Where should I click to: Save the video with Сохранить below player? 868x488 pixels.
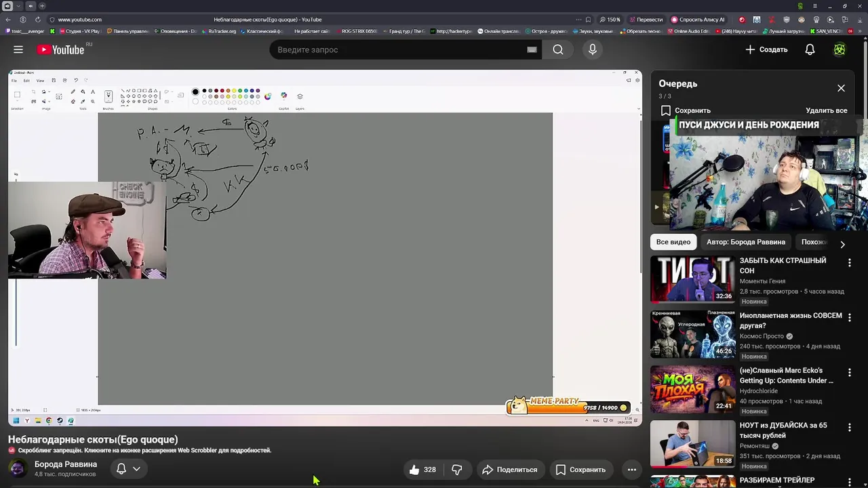coord(580,470)
